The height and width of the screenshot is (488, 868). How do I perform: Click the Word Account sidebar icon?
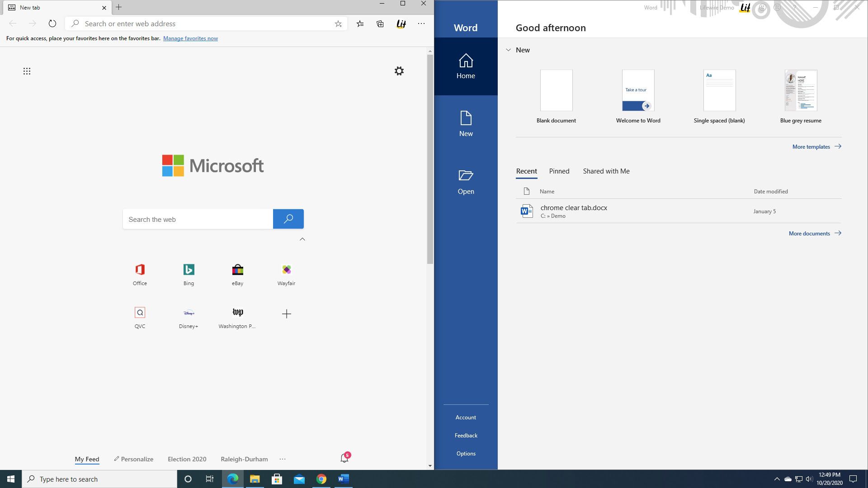[x=466, y=417]
